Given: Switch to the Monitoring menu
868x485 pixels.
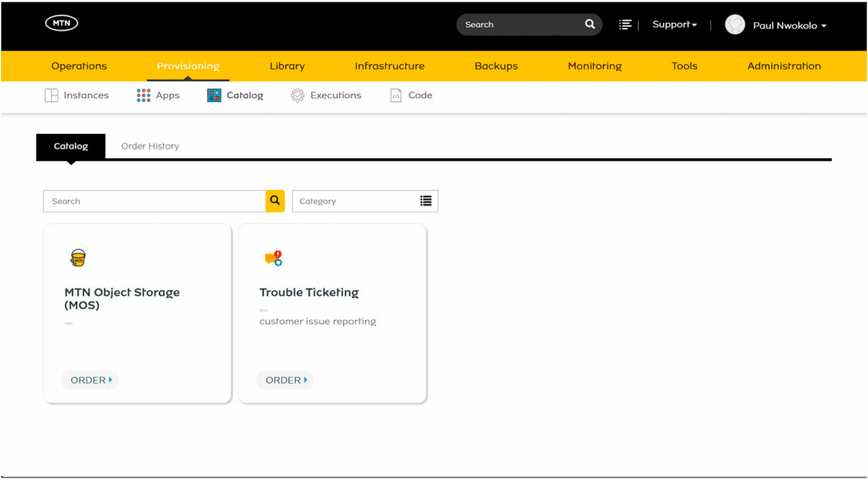Looking at the screenshot, I should 594,66.
